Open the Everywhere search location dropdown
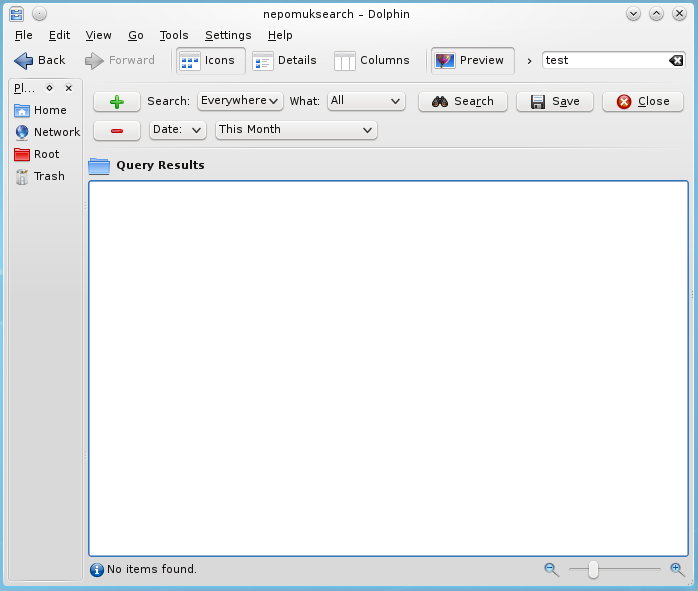The image size is (698, 591). pos(240,101)
